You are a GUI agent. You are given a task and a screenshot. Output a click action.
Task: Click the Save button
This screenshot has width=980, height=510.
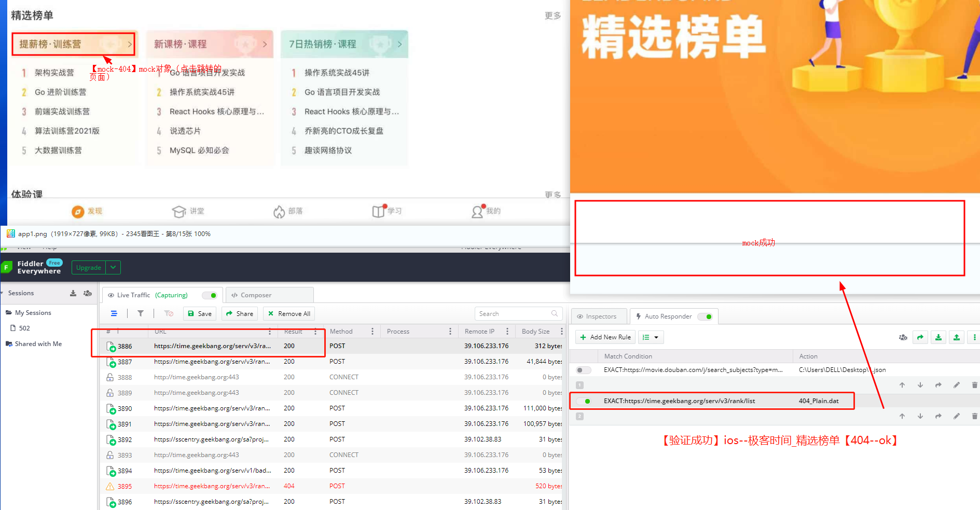(200, 313)
